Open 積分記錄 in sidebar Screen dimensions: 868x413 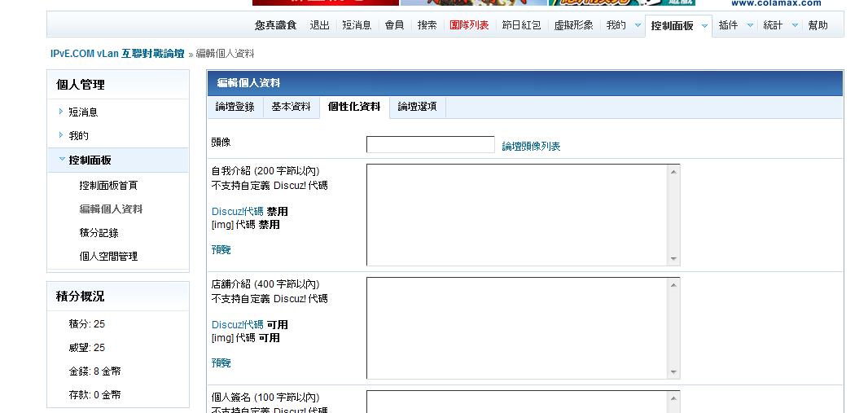(x=99, y=233)
